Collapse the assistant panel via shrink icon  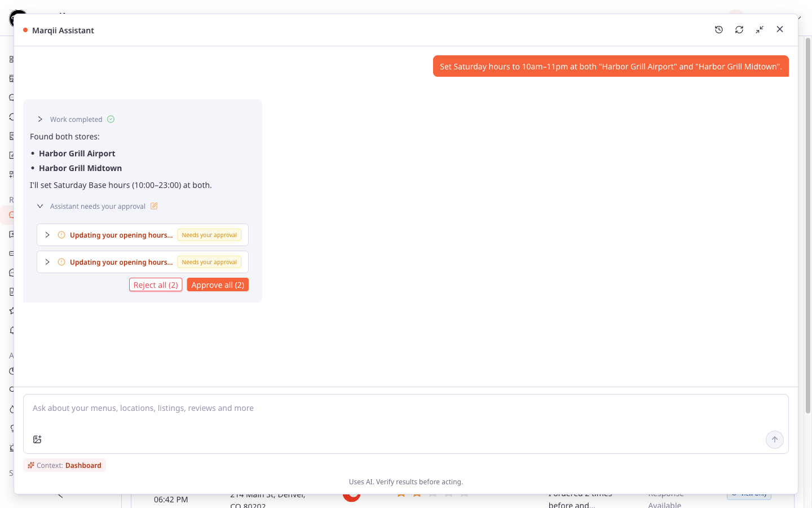(760, 29)
